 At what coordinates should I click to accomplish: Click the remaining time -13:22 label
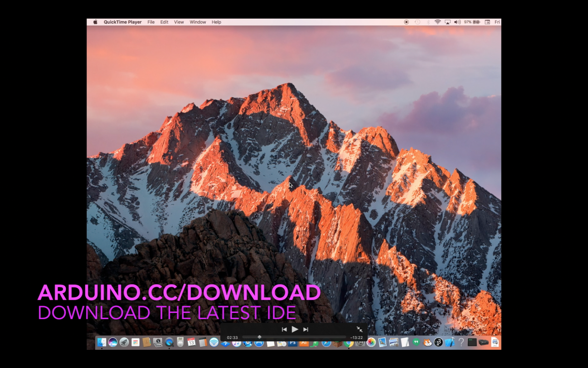pyautogui.click(x=357, y=338)
